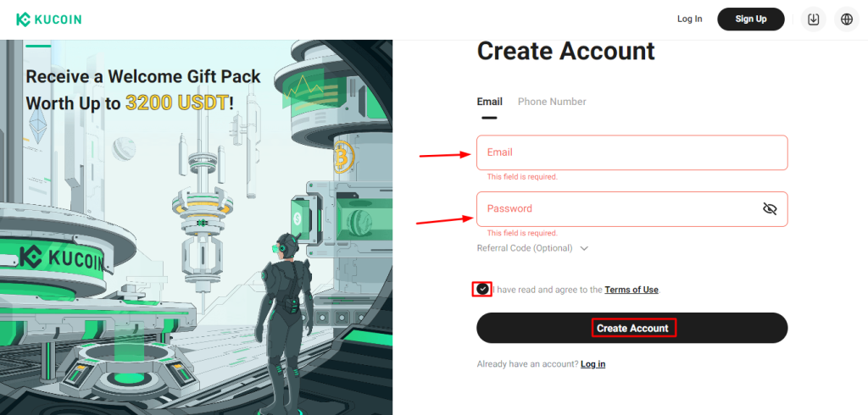Follow the Log in link below form

pyautogui.click(x=593, y=364)
